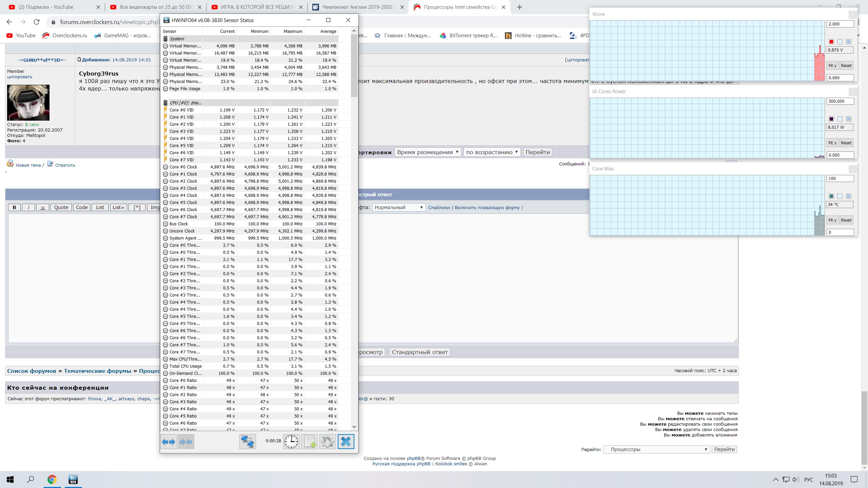The image size is (868, 488).
Task: Close sensors with the blue X icon
Action: (346, 442)
